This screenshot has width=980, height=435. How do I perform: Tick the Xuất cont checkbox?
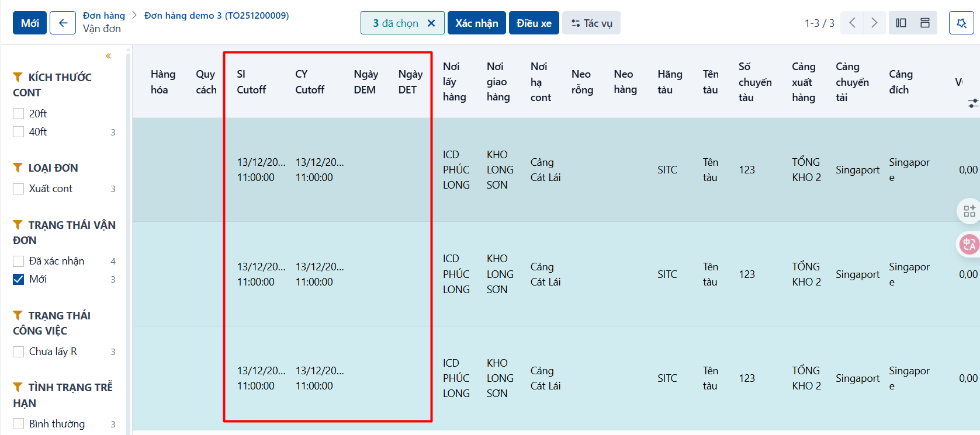pyautogui.click(x=19, y=189)
